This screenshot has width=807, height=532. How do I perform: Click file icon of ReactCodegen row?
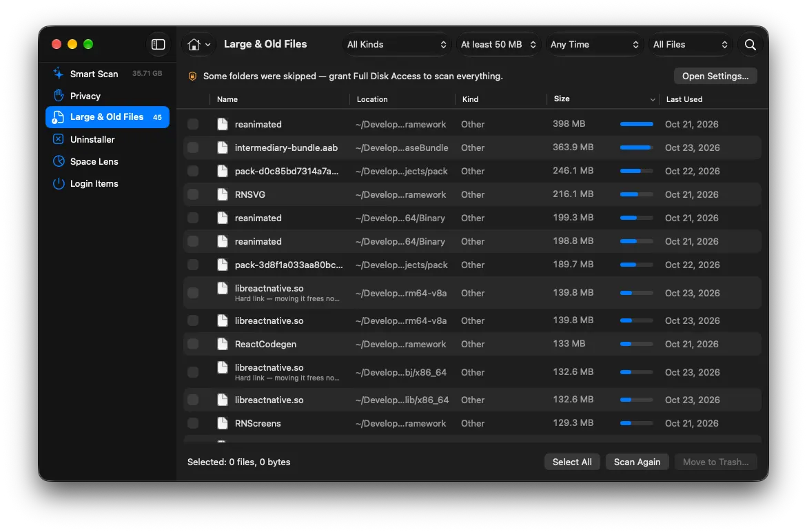[x=223, y=344]
